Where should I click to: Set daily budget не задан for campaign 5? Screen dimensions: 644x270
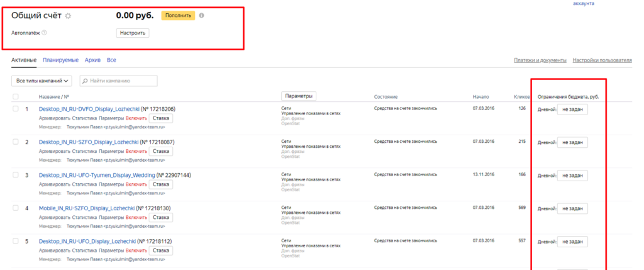point(572,242)
